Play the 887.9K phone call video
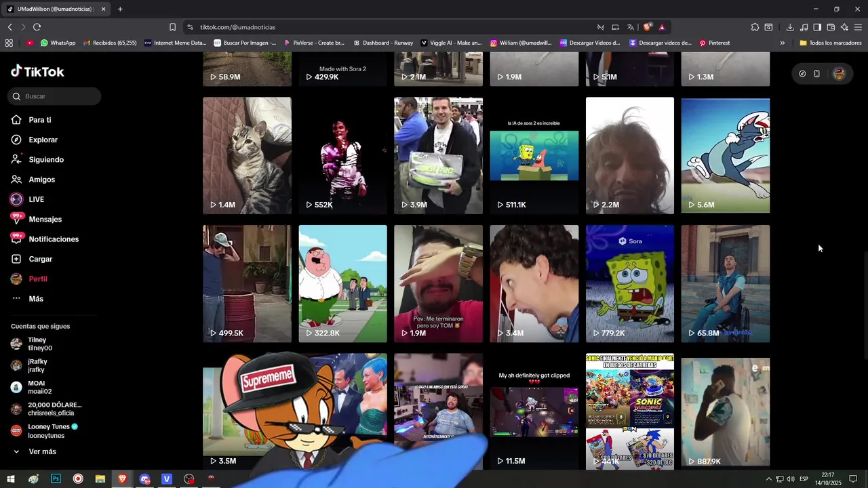Screen dimensions: 868x488 (726, 411)
